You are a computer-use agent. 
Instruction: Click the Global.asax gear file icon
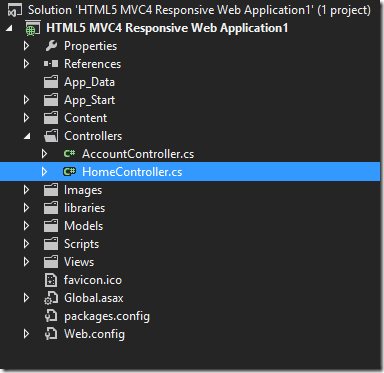(51, 298)
